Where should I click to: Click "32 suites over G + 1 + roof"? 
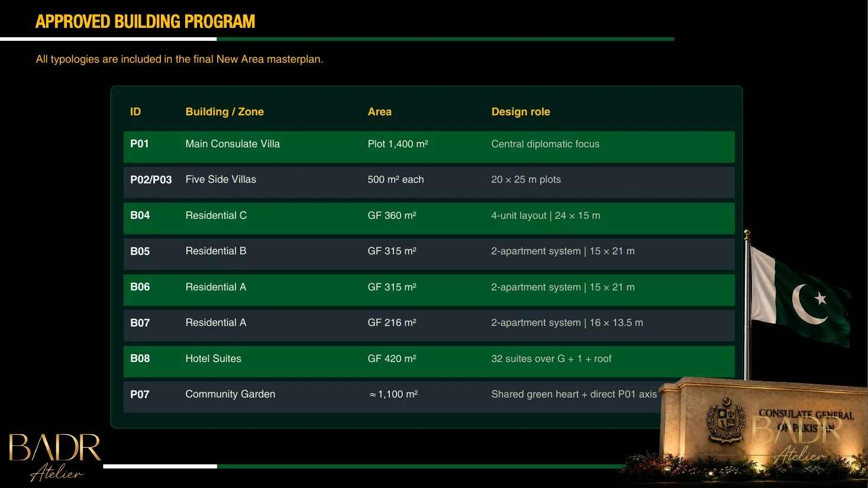coord(551,358)
